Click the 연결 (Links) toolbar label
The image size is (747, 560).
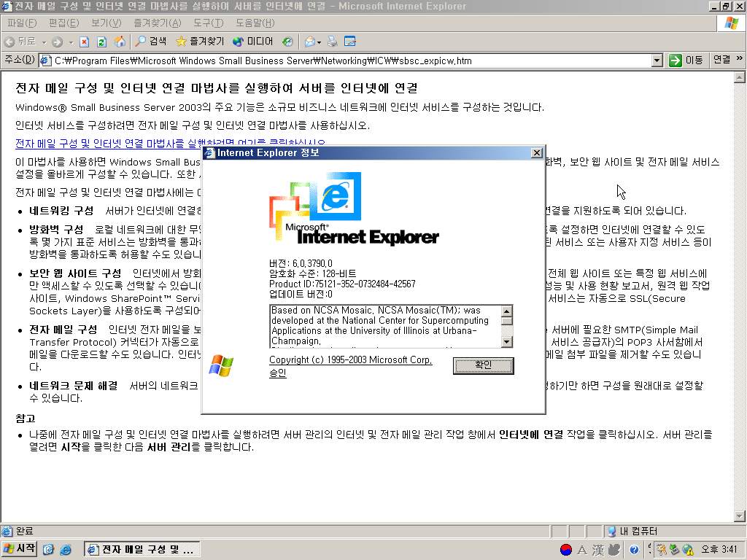click(x=721, y=60)
